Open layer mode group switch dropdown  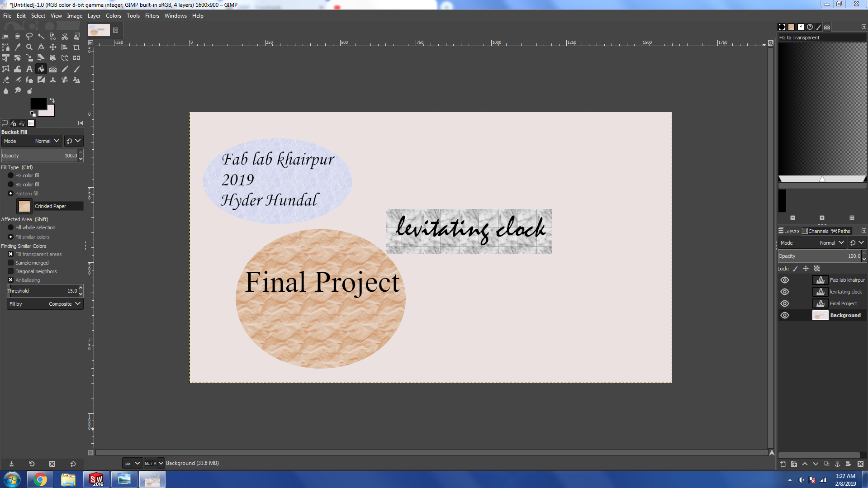click(857, 243)
